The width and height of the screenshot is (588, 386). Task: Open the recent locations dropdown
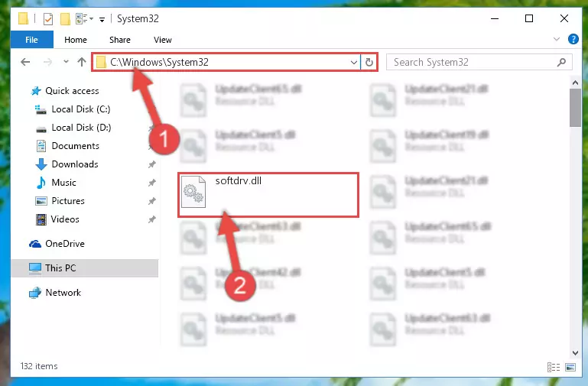[66, 61]
